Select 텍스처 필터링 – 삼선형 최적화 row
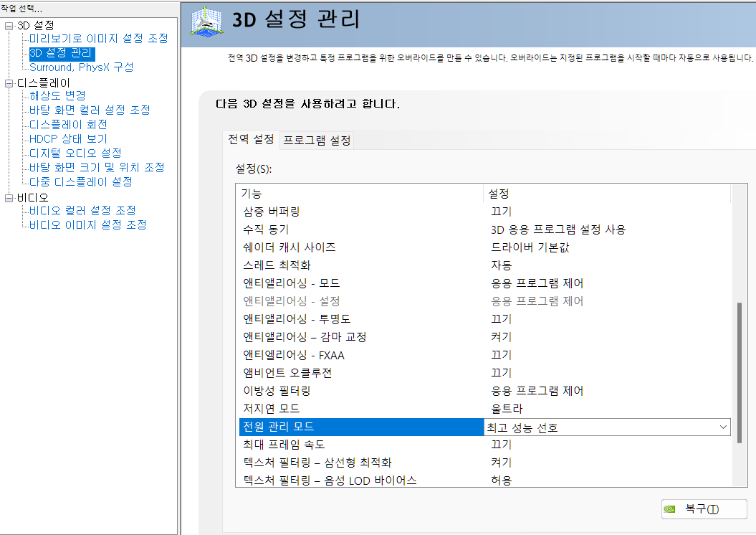The image size is (756, 535). [x=484, y=462]
